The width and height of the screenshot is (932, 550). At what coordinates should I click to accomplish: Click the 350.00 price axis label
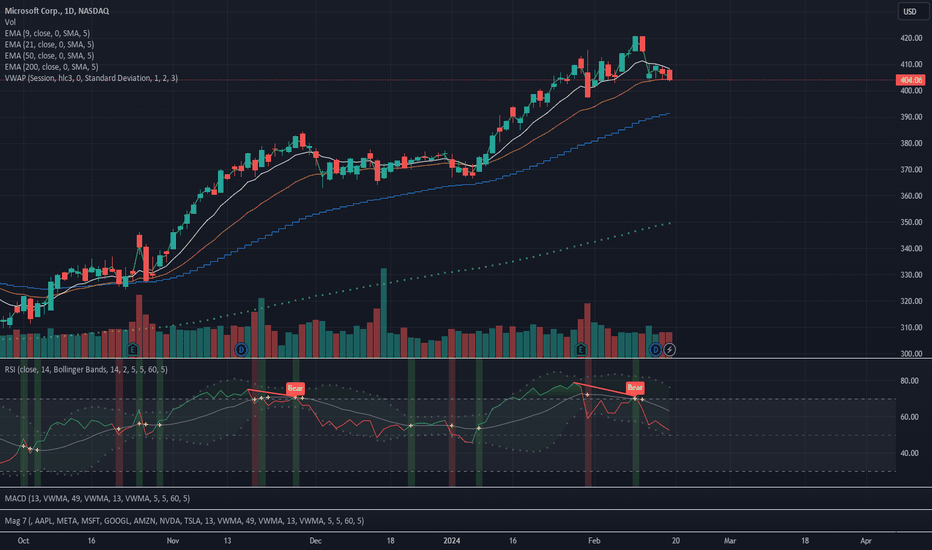(x=911, y=222)
